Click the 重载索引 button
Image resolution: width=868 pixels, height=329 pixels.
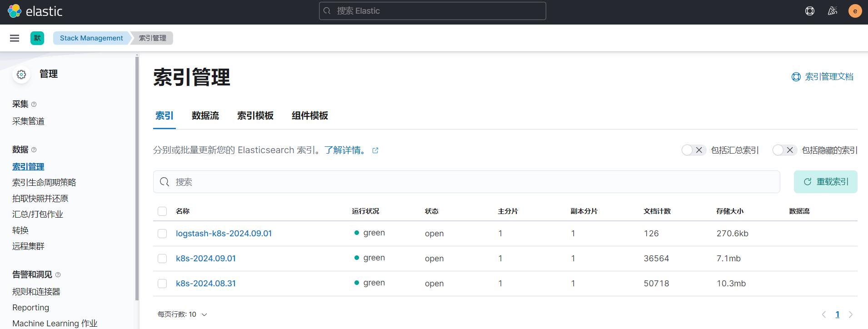pyautogui.click(x=826, y=182)
